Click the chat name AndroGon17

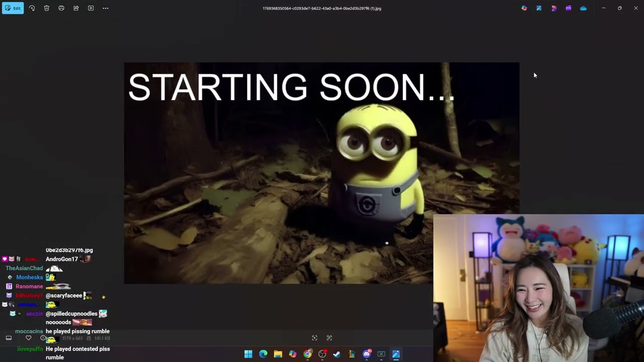(62, 259)
